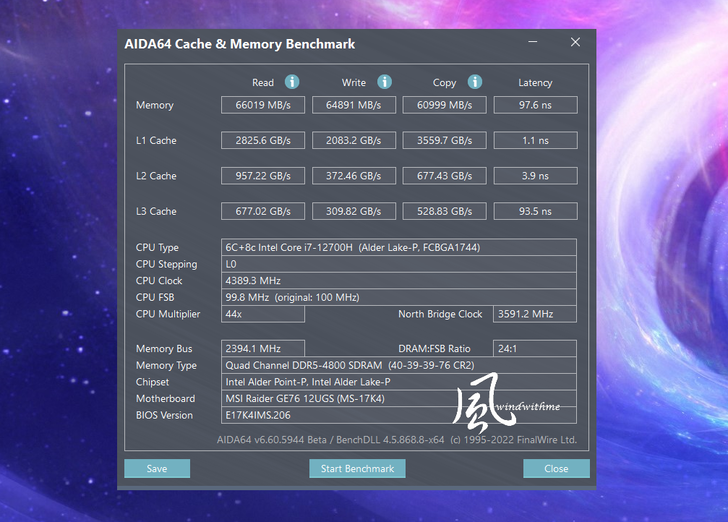The image size is (728, 522).
Task: Click the AIDA64 Cache & Memory Benchmark title
Action: (240, 44)
